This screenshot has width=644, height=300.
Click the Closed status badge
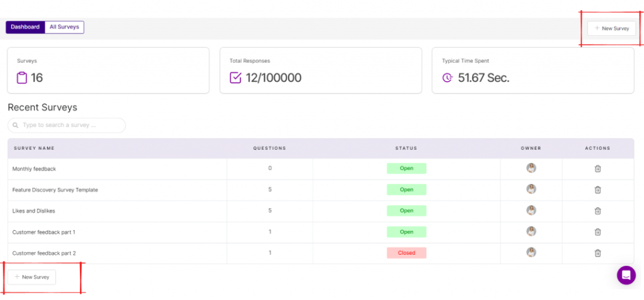click(406, 253)
